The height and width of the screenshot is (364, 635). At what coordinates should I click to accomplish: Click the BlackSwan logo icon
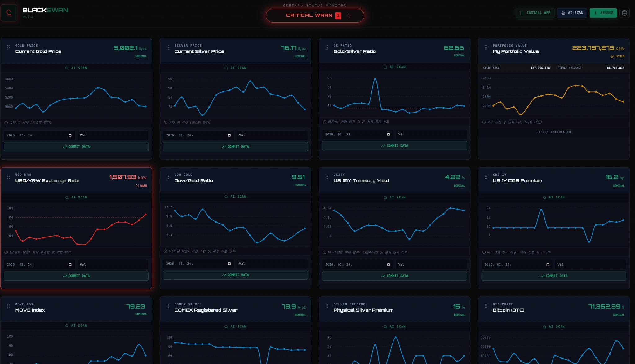point(9,13)
